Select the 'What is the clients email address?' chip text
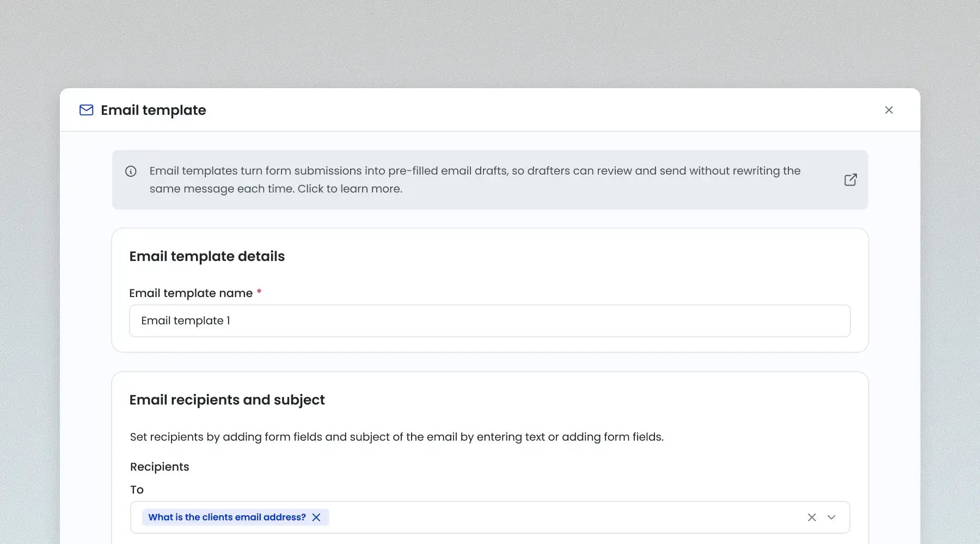 pyautogui.click(x=227, y=517)
